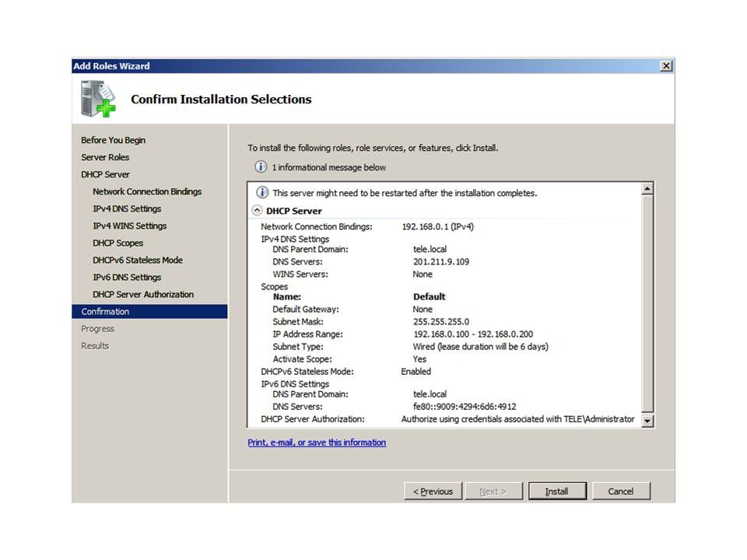The image size is (747, 560).
Task: Close the Add Roles Wizard window
Action: 666,66
